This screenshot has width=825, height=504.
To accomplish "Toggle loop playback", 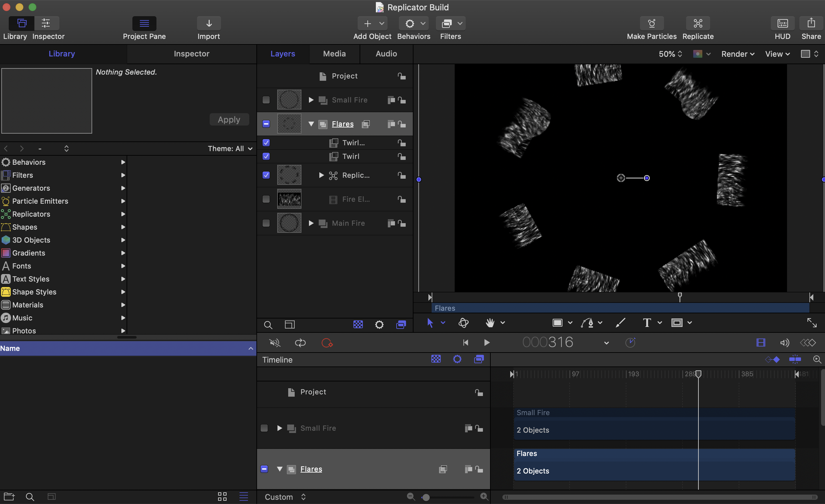I will [300, 343].
